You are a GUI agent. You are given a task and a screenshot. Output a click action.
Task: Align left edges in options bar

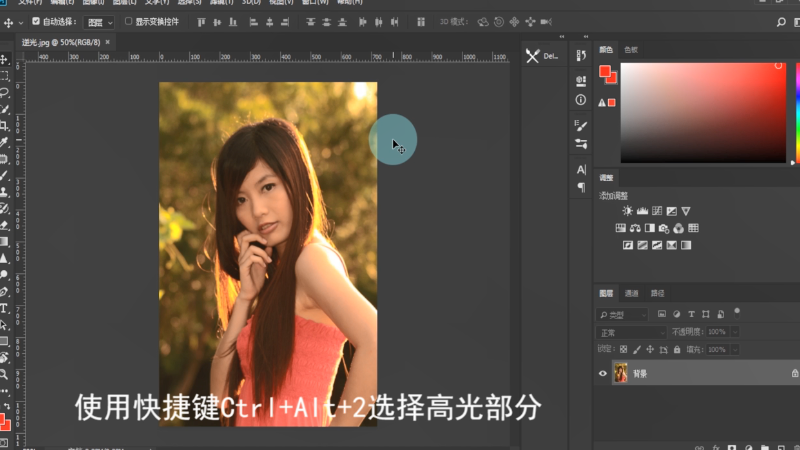[254, 22]
